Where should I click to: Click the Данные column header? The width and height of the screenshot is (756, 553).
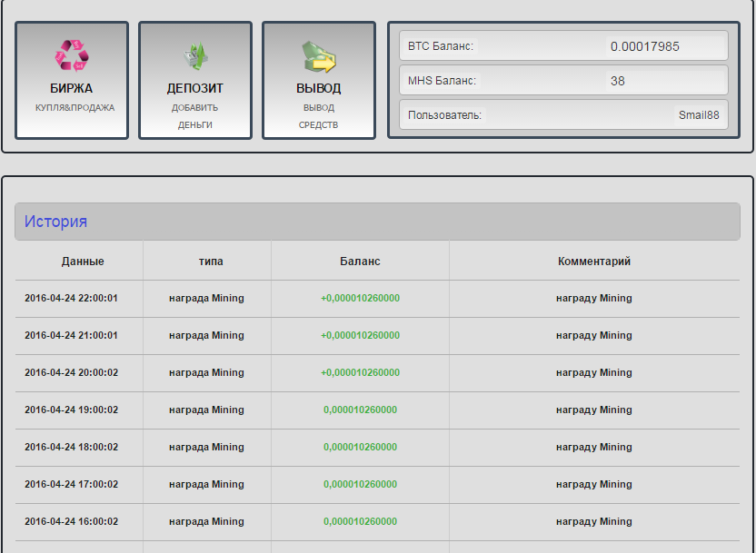pyautogui.click(x=83, y=262)
